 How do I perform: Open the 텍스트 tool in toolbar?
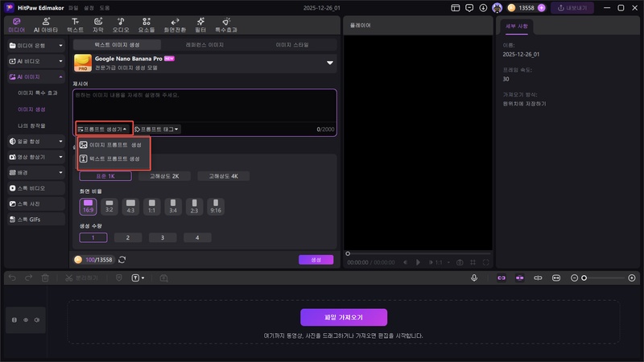75,25
